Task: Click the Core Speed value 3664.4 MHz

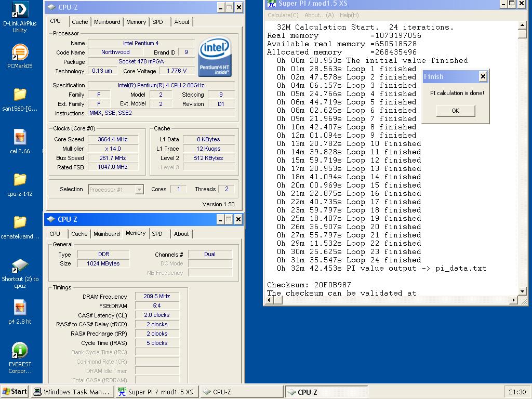Action: (113, 139)
